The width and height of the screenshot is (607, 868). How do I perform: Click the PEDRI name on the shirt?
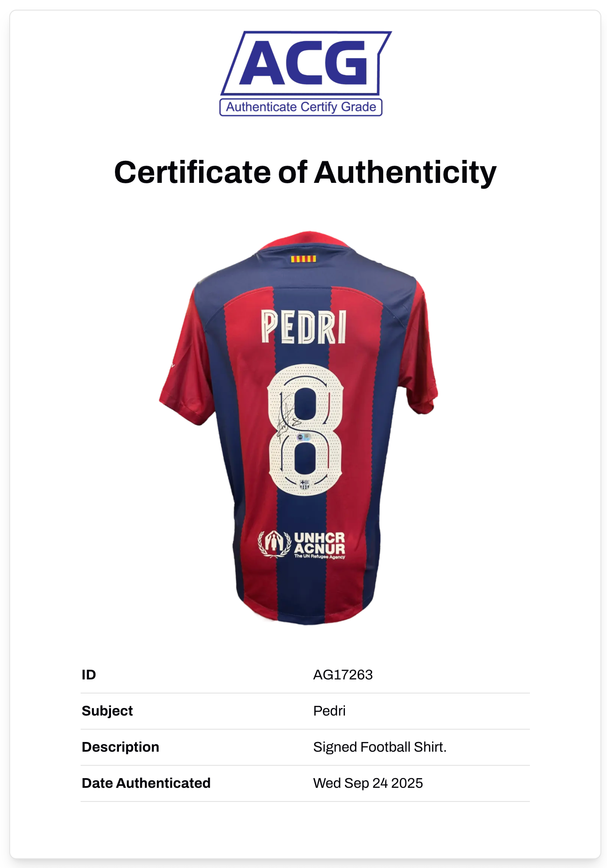[x=304, y=327]
